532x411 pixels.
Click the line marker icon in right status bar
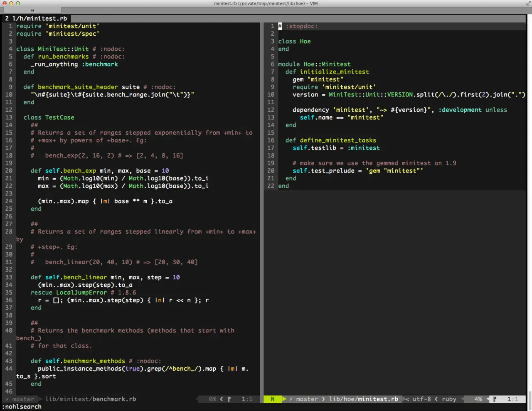[495, 399]
